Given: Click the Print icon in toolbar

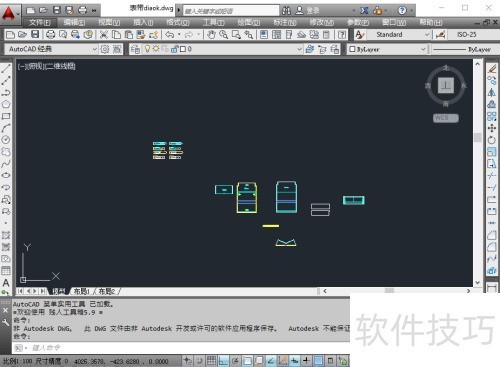Looking at the screenshot, I should click(50, 35).
